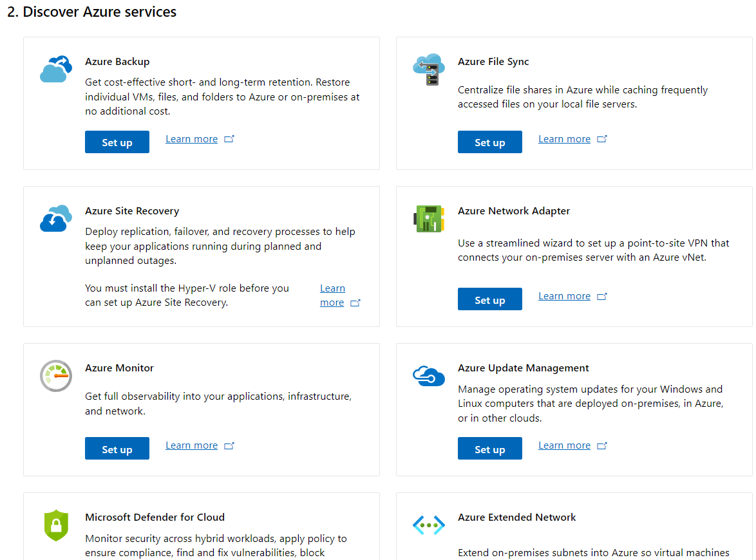This screenshot has width=756, height=560.
Task: Open Learn more link for Azure Backup
Action: [191, 139]
